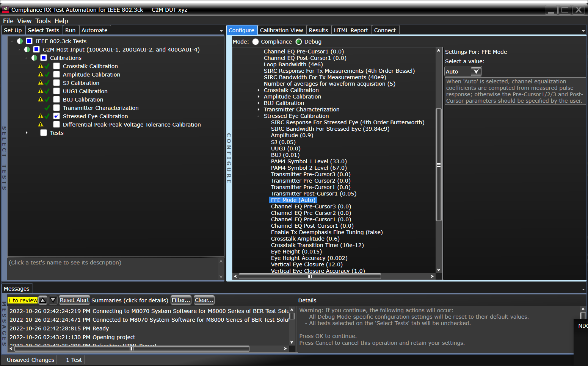This screenshot has height=366, width=588.
Task: Open the FFE Mode Auto value dropdown
Action: coord(476,72)
